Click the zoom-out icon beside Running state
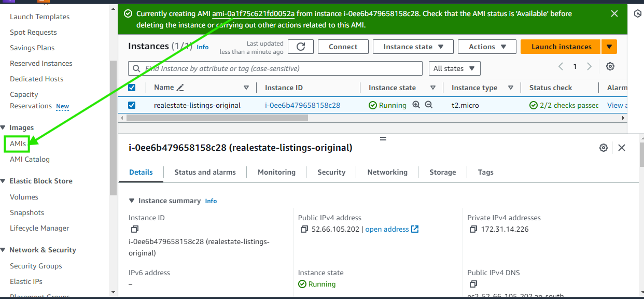 [429, 105]
